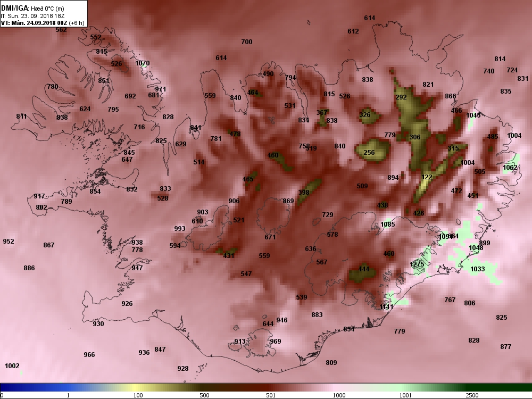Image resolution: width=532 pixels, height=399 pixels.
Task: Click the map value '877'
Action: 506,347
